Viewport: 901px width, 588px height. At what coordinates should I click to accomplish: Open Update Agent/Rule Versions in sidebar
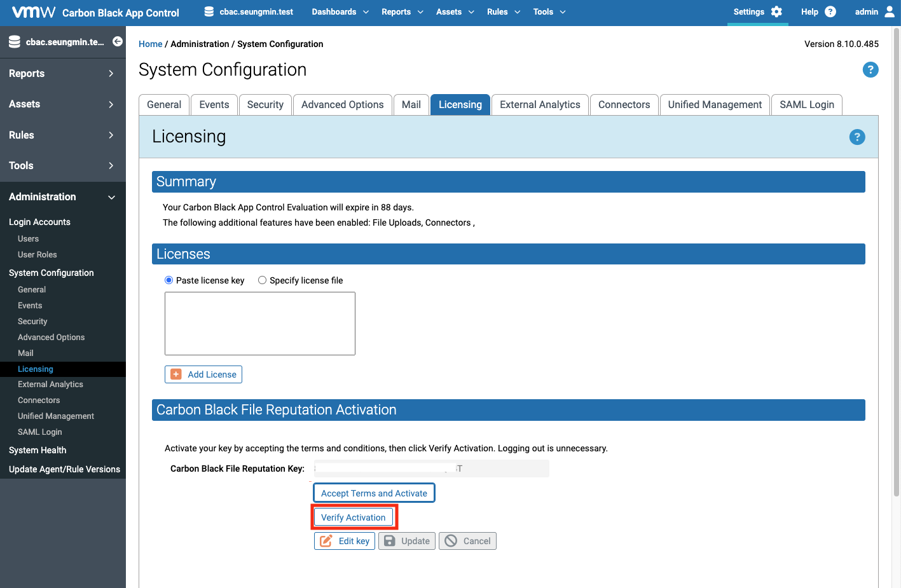point(64,470)
